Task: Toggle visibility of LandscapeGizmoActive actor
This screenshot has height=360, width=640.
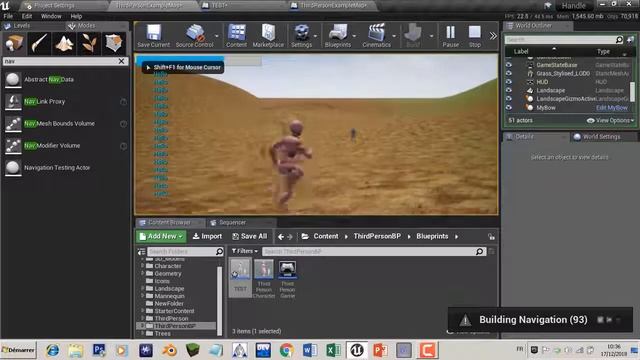Action: (x=509, y=99)
